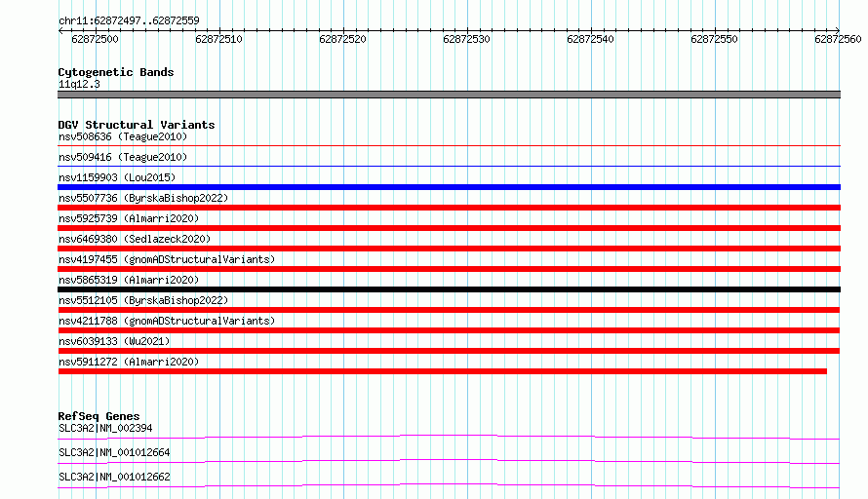Click the gray 11q12.3 cytogenetic band bar
Viewport: 868px width, 499px height.
click(x=449, y=95)
